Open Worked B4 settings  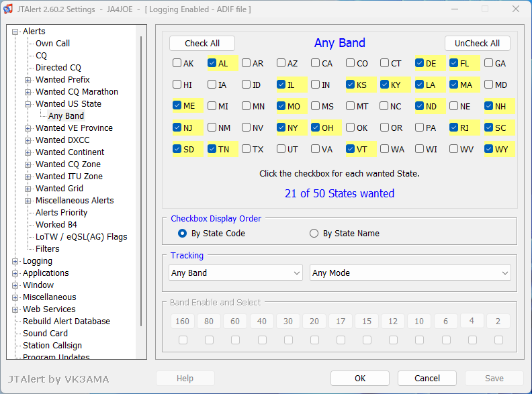56,225
